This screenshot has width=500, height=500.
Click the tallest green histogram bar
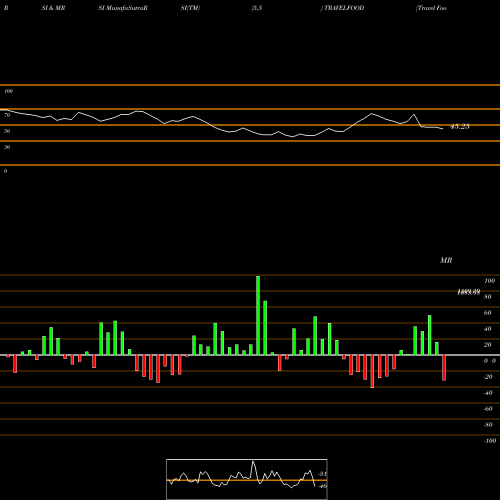[258, 315]
